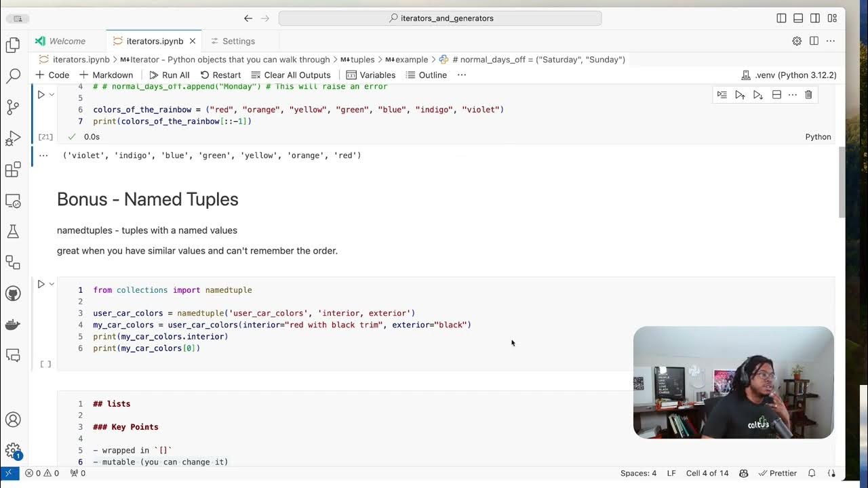This screenshot has height=488, width=868.
Task: Collapse the colors_of_the_rainbow cell
Action: pos(51,94)
